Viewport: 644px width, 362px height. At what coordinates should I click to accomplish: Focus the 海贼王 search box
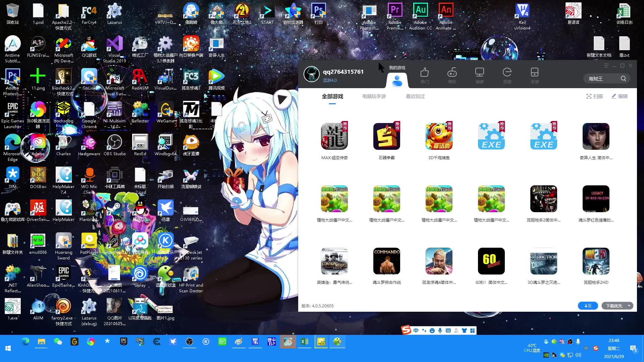[x=602, y=78]
